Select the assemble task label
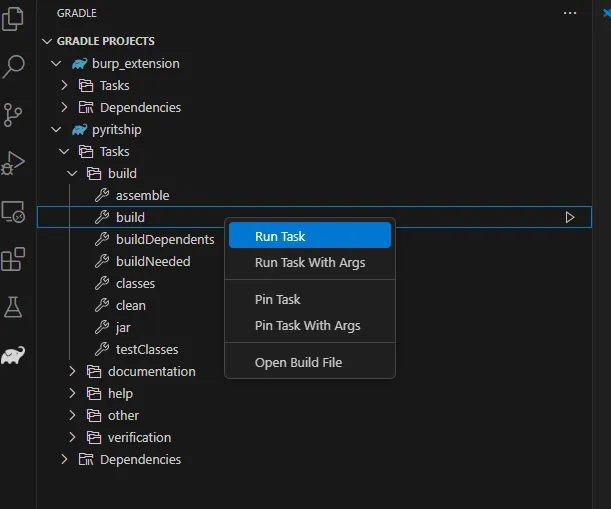This screenshot has width=611, height=509. (143, 195)
